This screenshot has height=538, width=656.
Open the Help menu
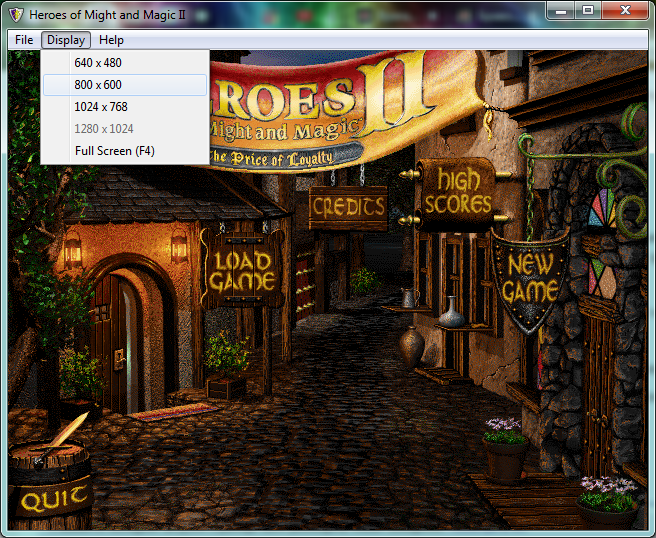pyautogui.click(x=111, y=40)
